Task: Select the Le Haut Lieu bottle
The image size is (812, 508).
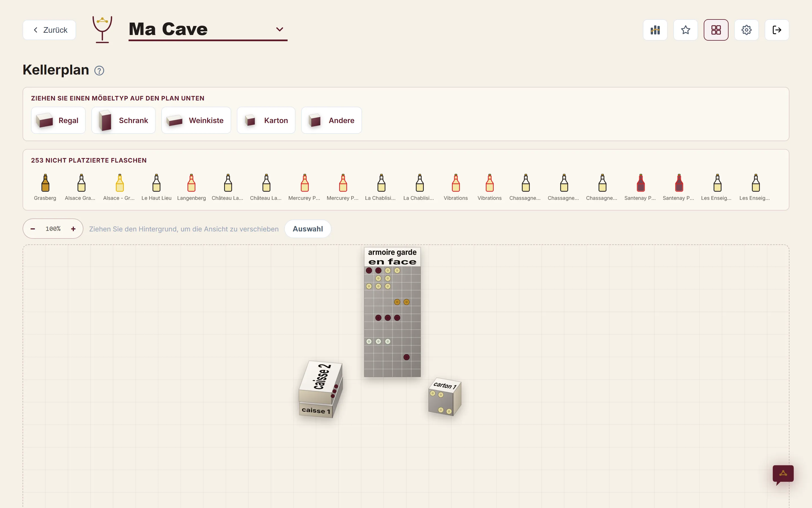Action: pos(156,187)
